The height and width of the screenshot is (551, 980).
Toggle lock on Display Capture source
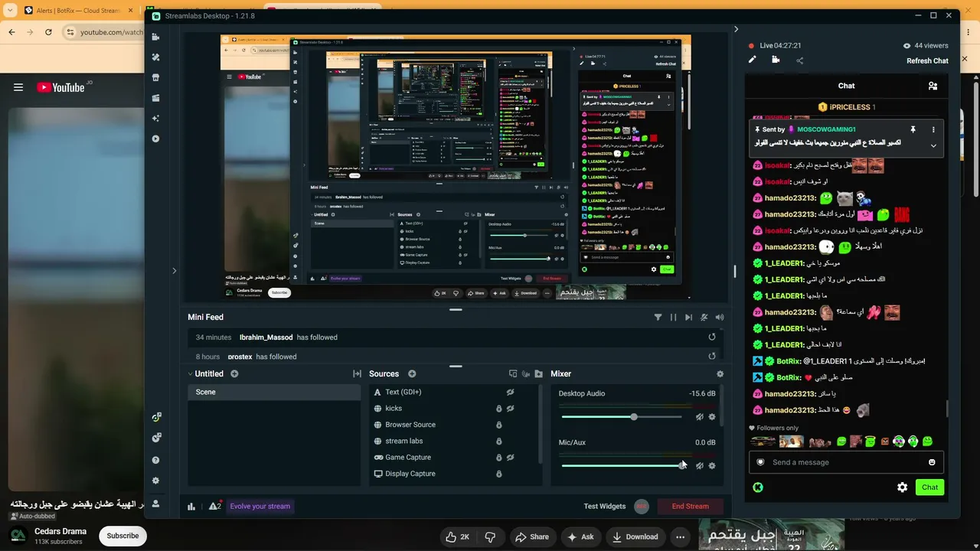pyautogui.click(x=498, y=474)
